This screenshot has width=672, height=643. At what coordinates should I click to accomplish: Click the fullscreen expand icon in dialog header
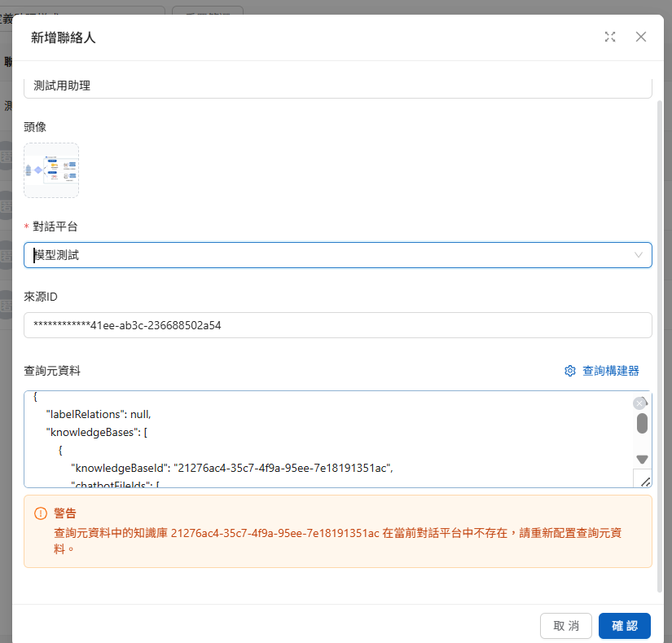tap(610, 37)
